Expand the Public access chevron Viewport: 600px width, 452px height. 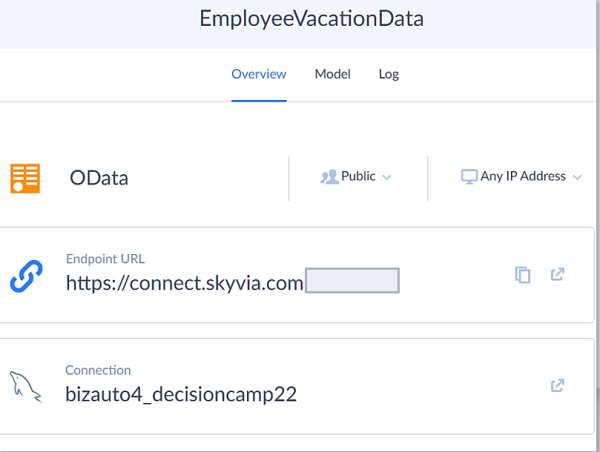(387, 177)
